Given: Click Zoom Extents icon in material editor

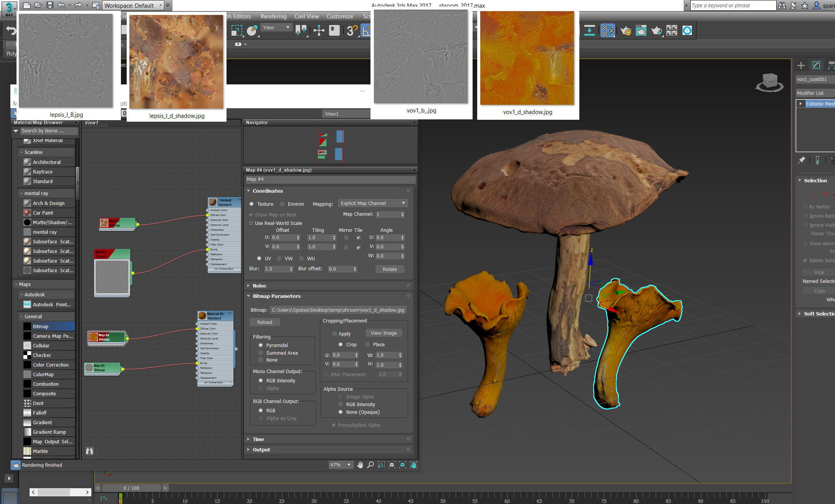Looking at the screenshot, I should point(392,465).
